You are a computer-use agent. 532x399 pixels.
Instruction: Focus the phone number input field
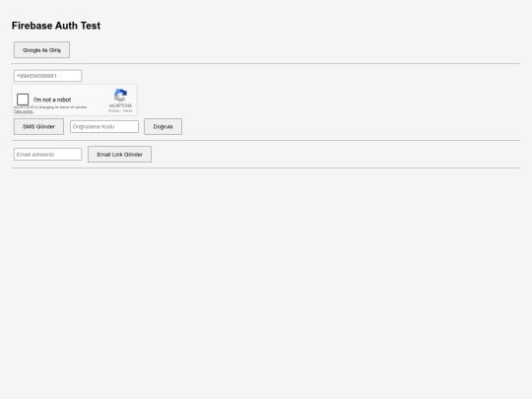48,76
